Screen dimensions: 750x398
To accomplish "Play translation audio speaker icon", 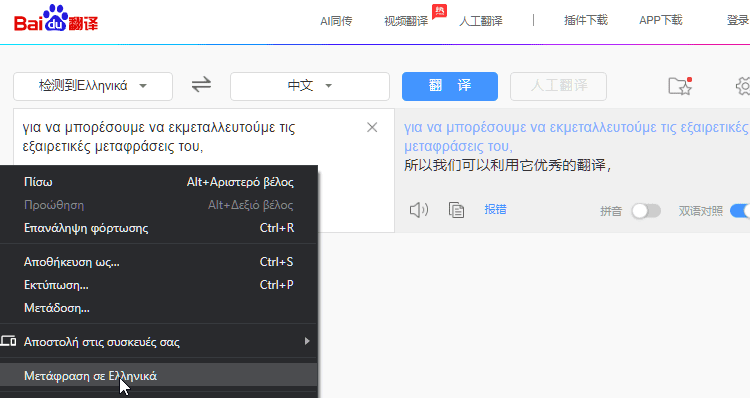I will pyautogui.click(x=419, y=210).
